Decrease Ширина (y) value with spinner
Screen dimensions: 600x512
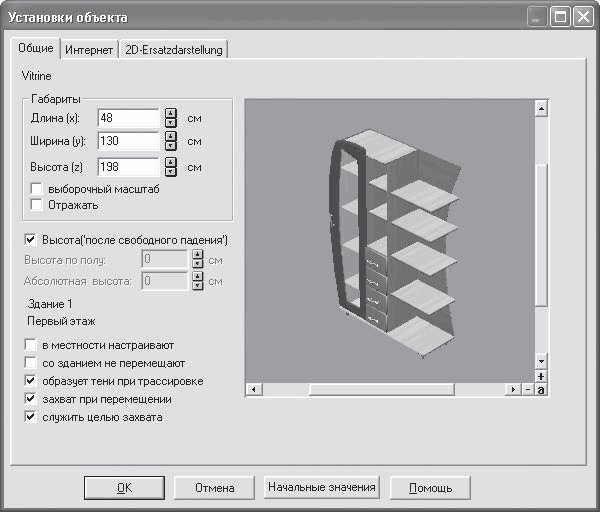[x=171, y=147]
